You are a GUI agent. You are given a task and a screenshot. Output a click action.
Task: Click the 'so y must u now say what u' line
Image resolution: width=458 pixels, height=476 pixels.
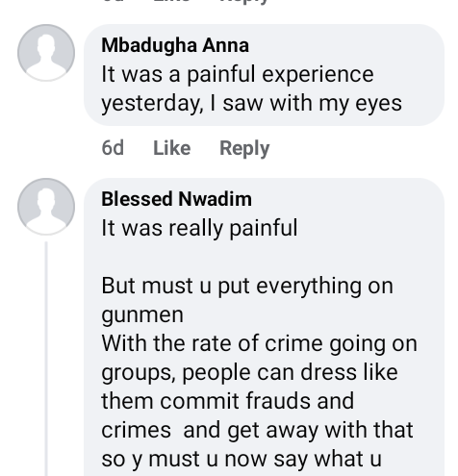pos(242,460)
